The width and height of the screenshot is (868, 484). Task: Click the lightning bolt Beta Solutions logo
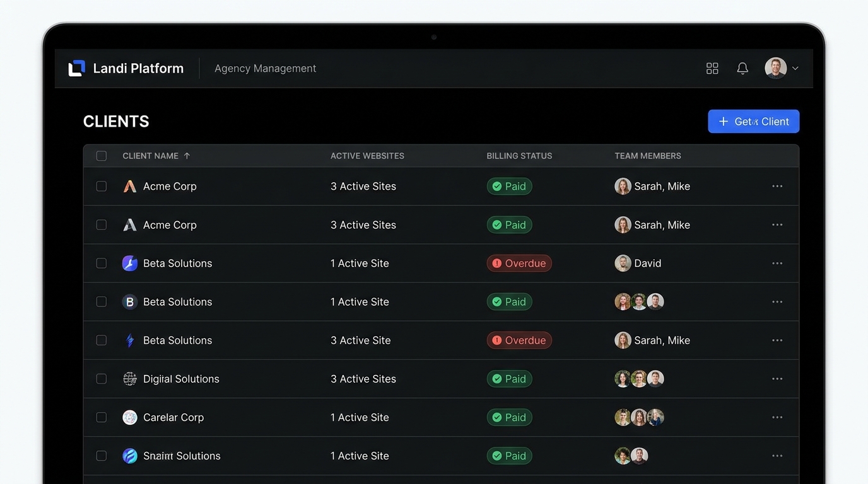pos(130,340)
